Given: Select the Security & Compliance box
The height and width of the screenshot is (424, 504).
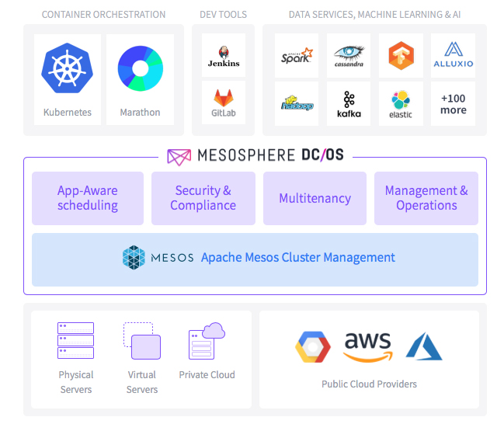Looking at the screenshot, I should [x=203, y=198].
